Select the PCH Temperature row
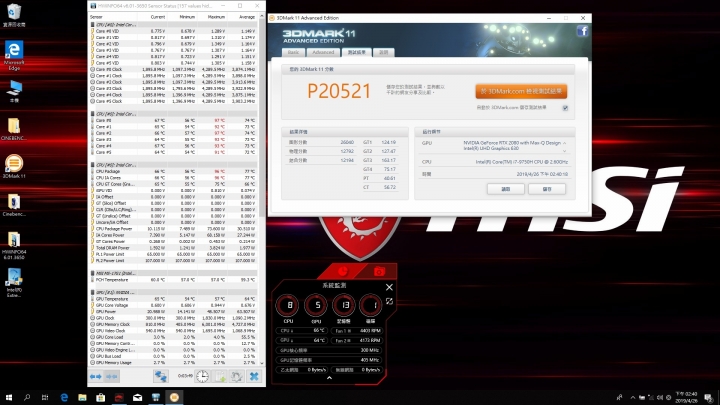 (x=174, y=280)
